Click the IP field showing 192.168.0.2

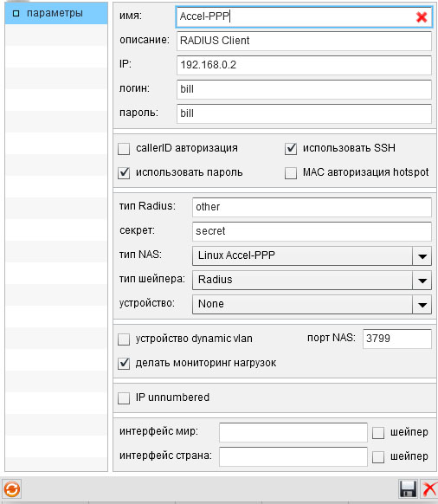click(304, 65)
